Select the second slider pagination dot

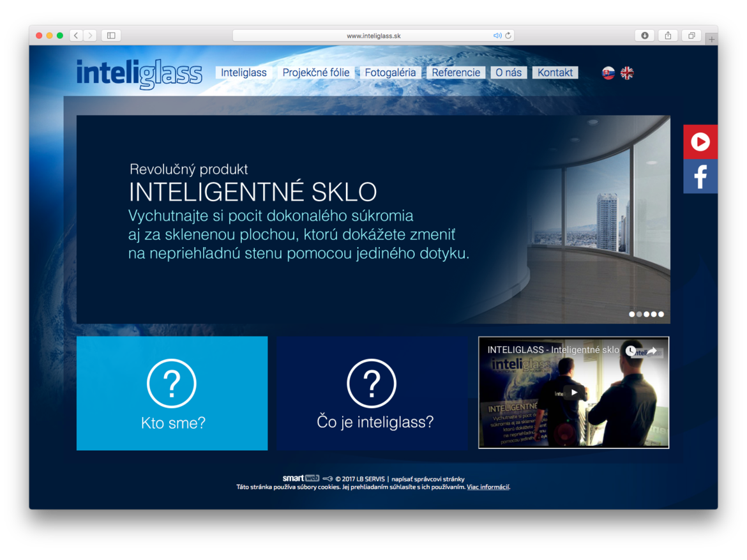click(639, 314)
